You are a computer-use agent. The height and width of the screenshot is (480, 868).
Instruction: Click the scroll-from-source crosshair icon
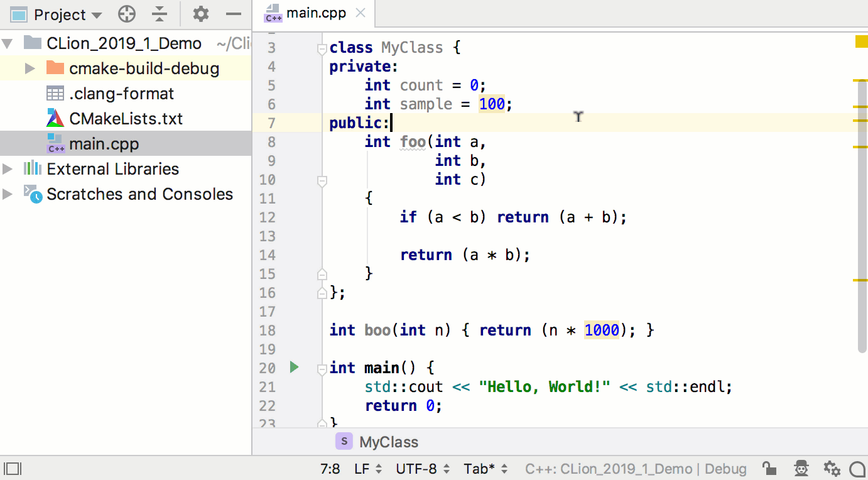(127, 14)
